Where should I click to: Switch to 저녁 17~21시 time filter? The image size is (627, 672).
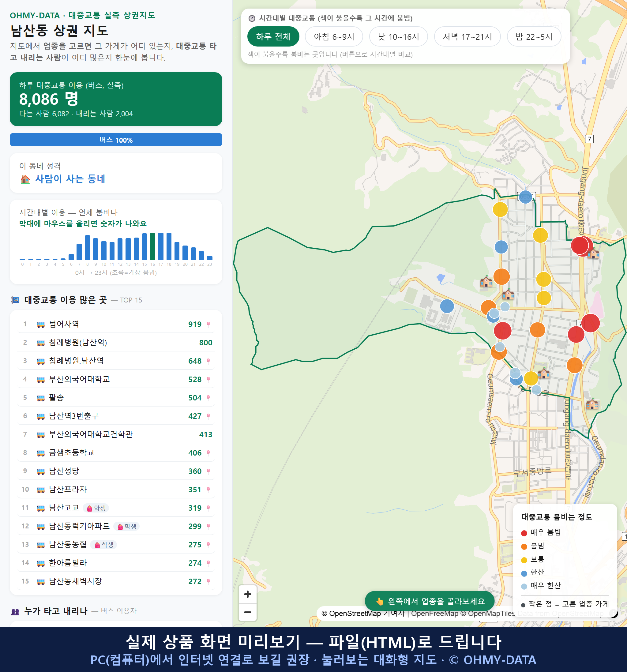[467, 36]
